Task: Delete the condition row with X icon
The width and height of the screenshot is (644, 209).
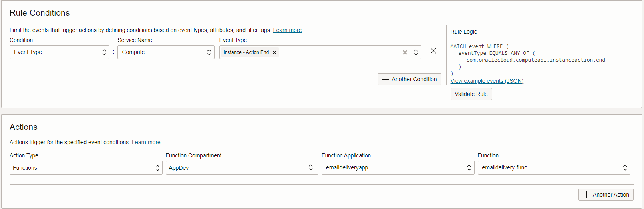Action: click(433, 51)
